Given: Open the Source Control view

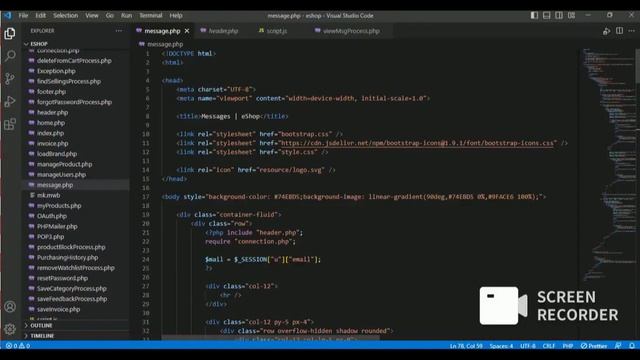Looking at the screenshot, I should (x=10, y=78).
